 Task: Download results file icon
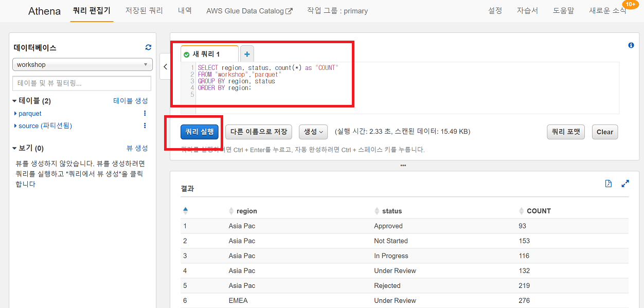[609, 184]
